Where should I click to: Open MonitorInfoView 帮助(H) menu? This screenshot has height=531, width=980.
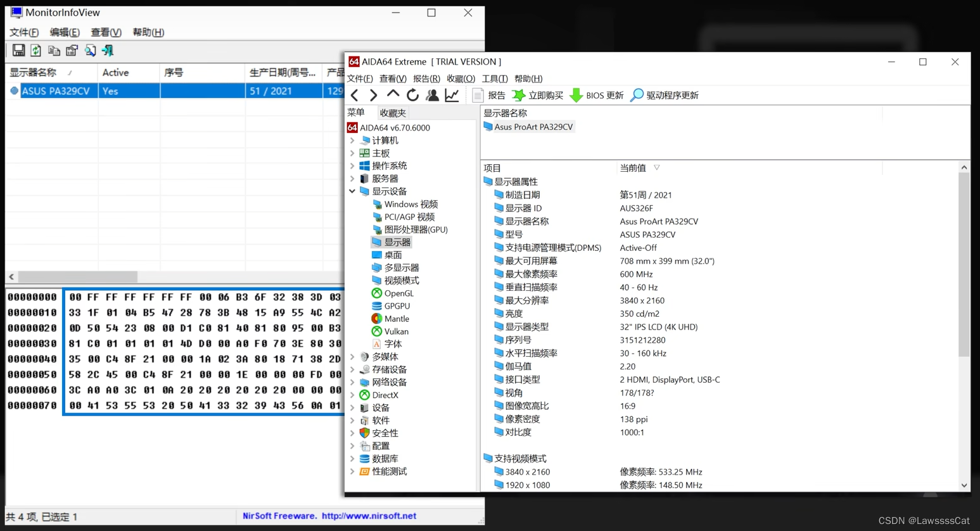tap(148, 32)
